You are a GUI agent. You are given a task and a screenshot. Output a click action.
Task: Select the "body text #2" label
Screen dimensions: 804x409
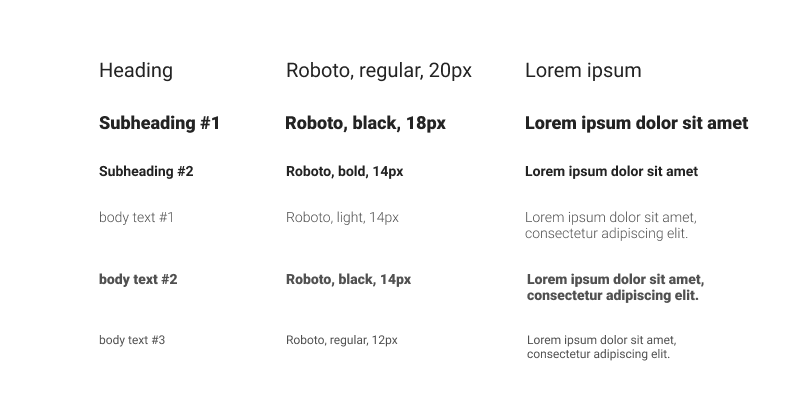(x=138, y=279)
